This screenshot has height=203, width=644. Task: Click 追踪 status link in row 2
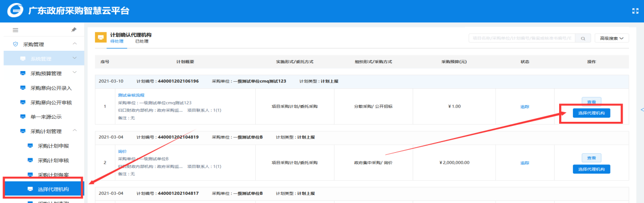(x=525, y=163)
